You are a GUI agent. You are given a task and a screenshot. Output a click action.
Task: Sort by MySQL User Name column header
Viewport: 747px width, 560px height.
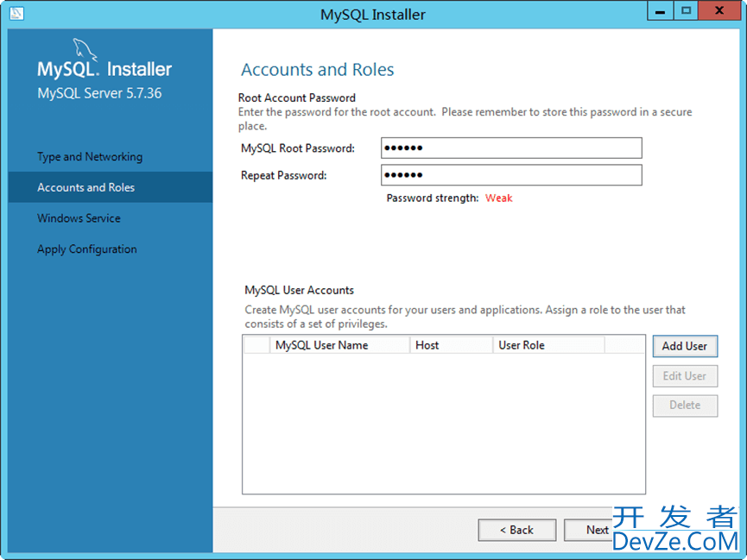pyautogui.click(x=339, y=345)
